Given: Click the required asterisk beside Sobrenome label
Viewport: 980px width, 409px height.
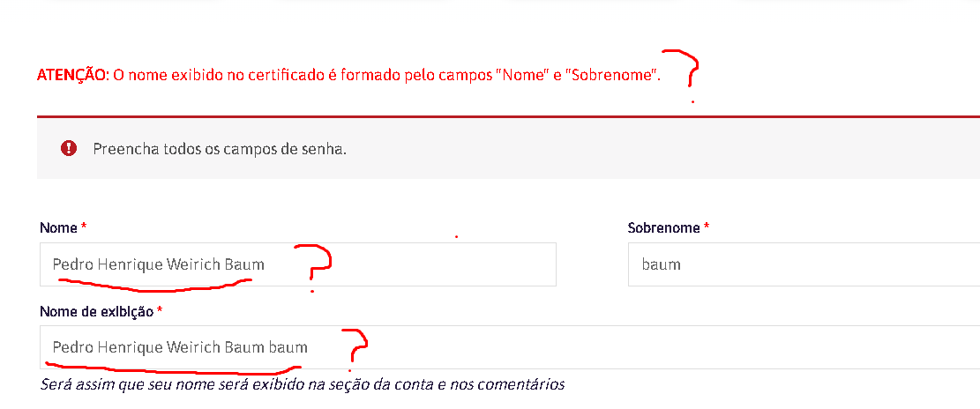Looking at the screenshot, I should (707, 228).
